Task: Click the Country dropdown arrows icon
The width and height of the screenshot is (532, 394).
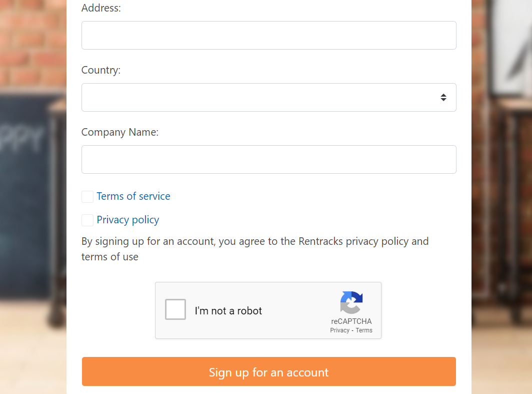Action: (443, 98)
